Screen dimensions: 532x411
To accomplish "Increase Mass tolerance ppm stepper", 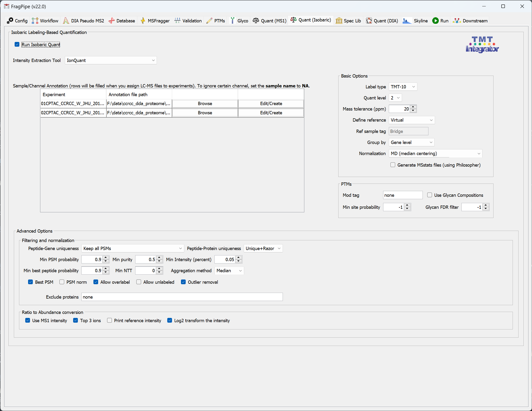I will click(x=413, y=107).
